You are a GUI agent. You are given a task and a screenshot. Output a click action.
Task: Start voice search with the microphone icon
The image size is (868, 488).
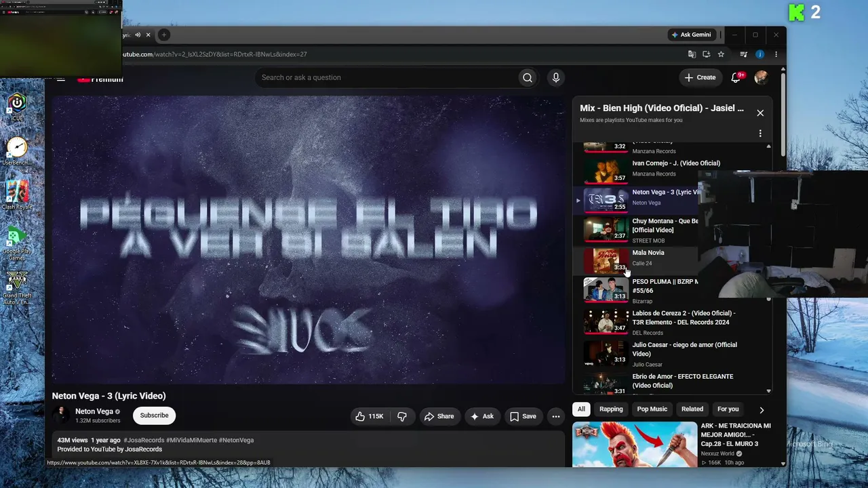click(x=556, y=78)
